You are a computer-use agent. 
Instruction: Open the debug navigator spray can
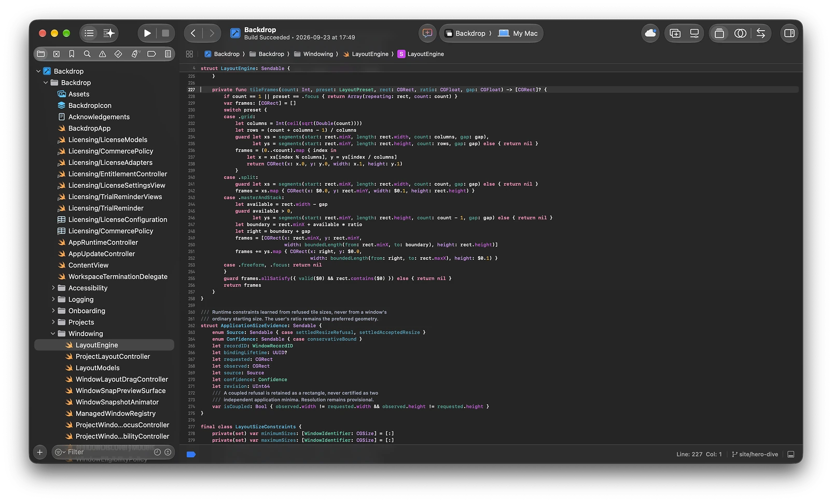point(135,54)
